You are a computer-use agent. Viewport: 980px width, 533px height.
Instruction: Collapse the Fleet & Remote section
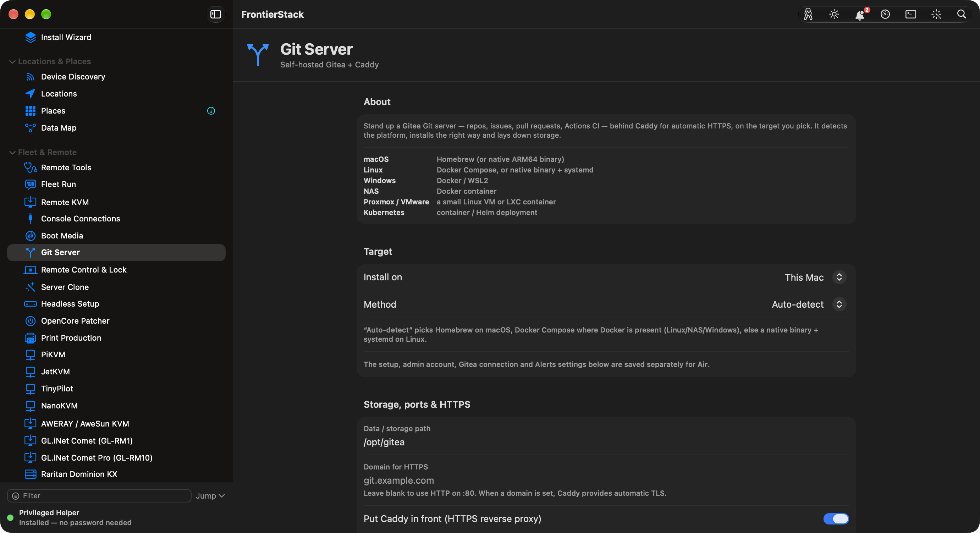point(12,153)
